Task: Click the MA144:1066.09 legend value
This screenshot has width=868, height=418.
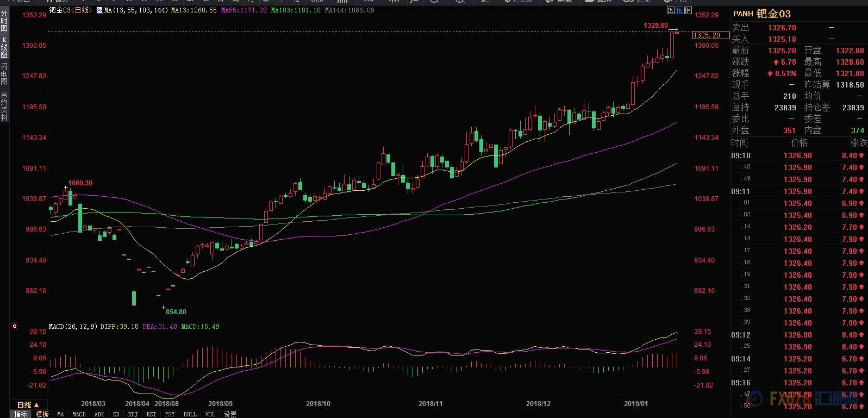Action: click(349, 10)
